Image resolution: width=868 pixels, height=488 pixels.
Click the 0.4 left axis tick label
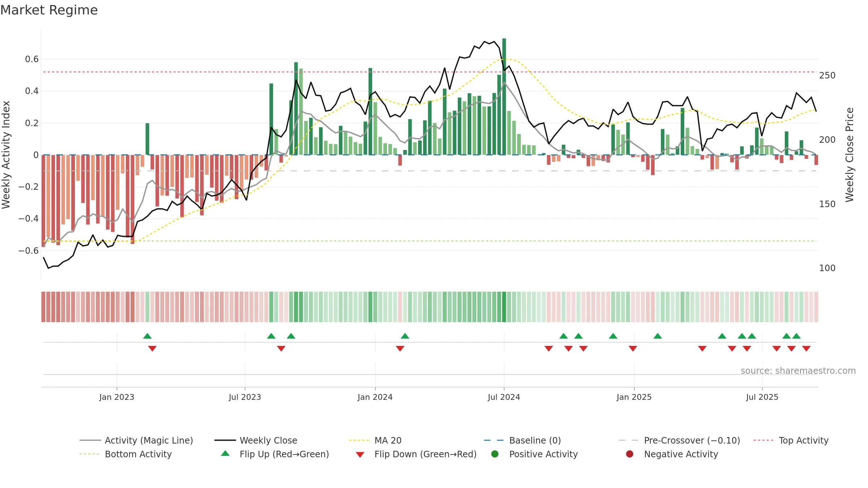click(x=32, y=91)
